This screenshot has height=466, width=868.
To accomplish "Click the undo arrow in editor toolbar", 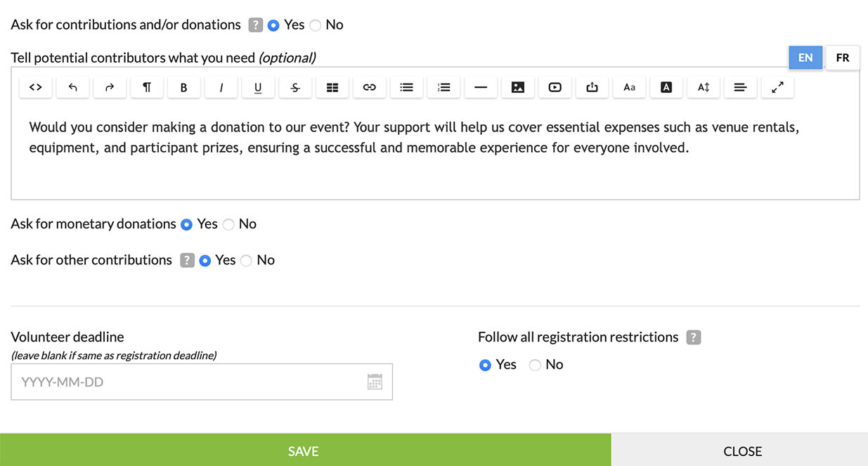I will coord(73,87).
